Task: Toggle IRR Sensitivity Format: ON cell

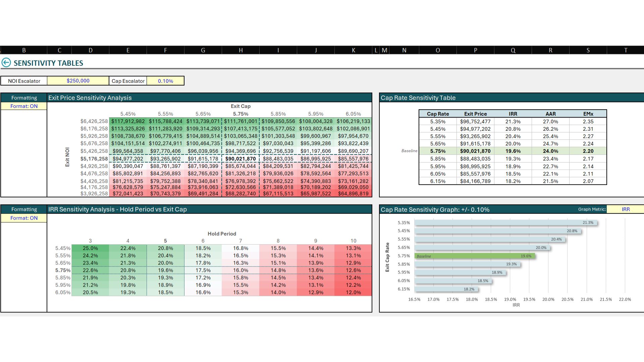Action: coord(24,218)
